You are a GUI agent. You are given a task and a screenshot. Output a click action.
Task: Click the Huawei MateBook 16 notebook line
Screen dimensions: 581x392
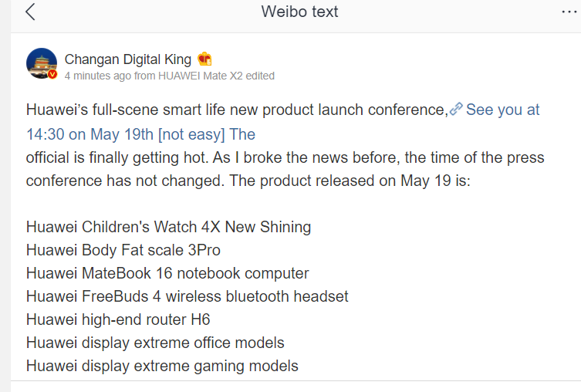[167, 273]
